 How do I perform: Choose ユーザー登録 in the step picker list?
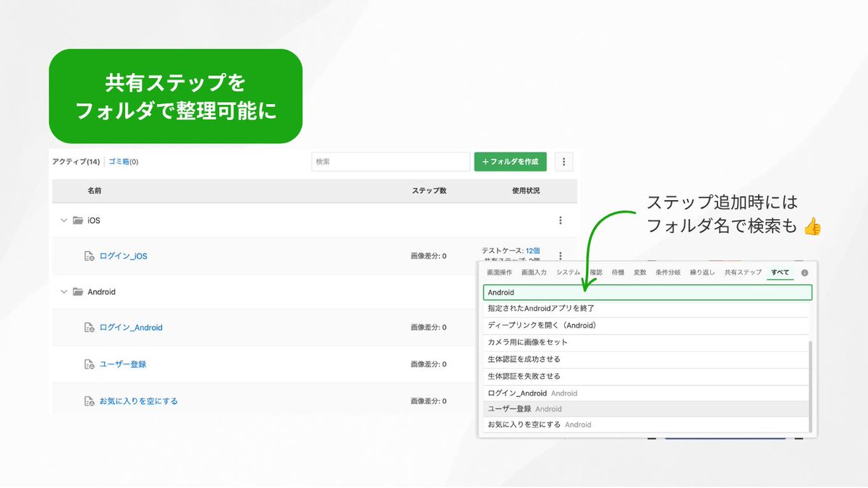click(x=645, y=409)
